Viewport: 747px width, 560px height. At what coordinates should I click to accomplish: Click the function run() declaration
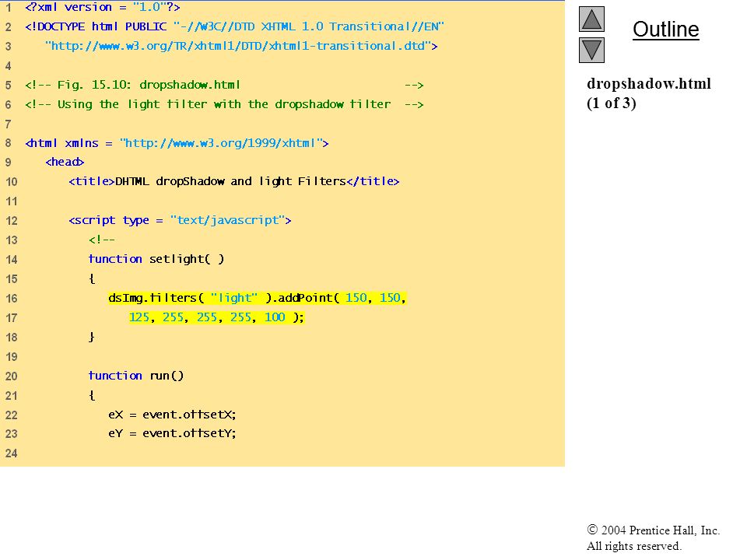coord(135,376)
